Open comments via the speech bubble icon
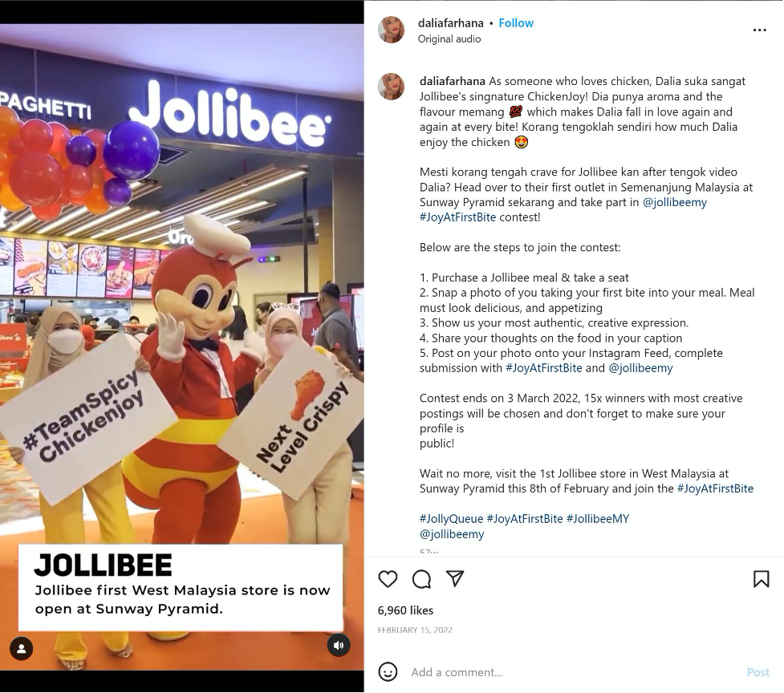Screen dimensions: 784x693 coord(421,579)
